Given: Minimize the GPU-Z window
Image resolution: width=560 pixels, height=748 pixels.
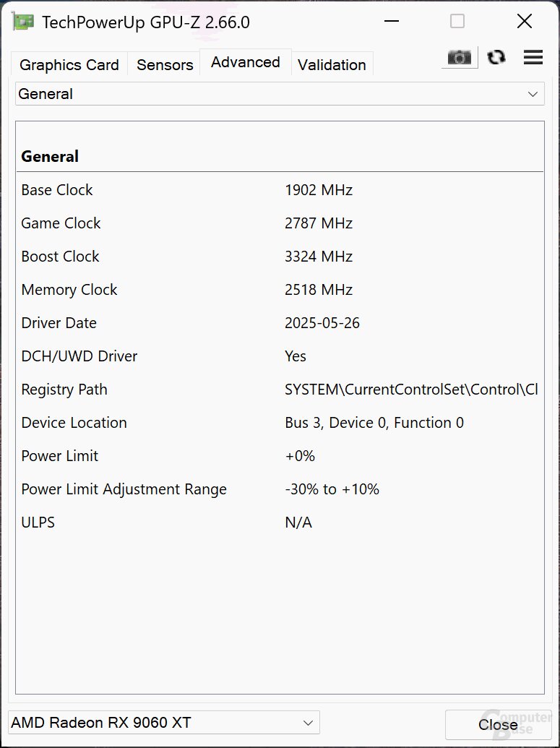Looking at the screenshot, I should pos(392,22).
